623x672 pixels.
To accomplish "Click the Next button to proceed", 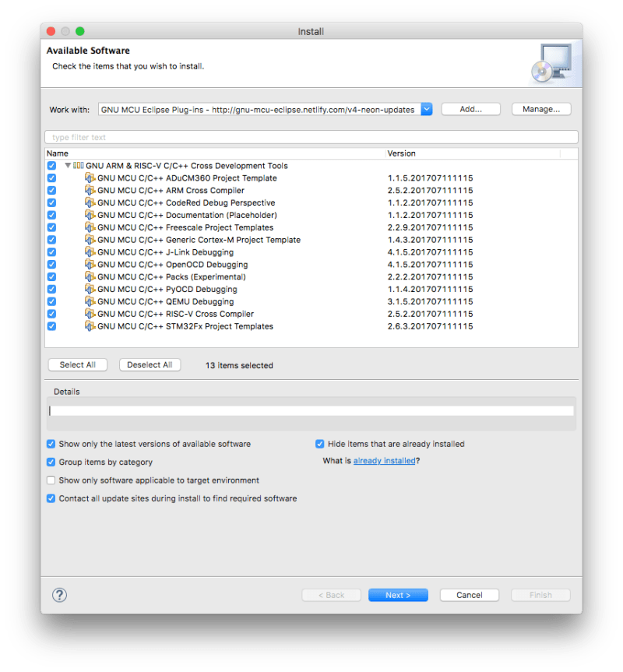I will 398,594.
